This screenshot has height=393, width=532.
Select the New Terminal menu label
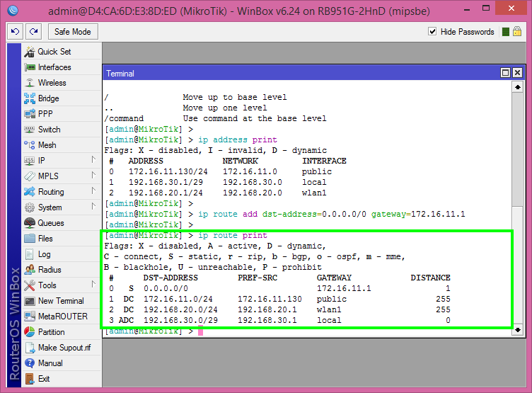coord(61,301)
